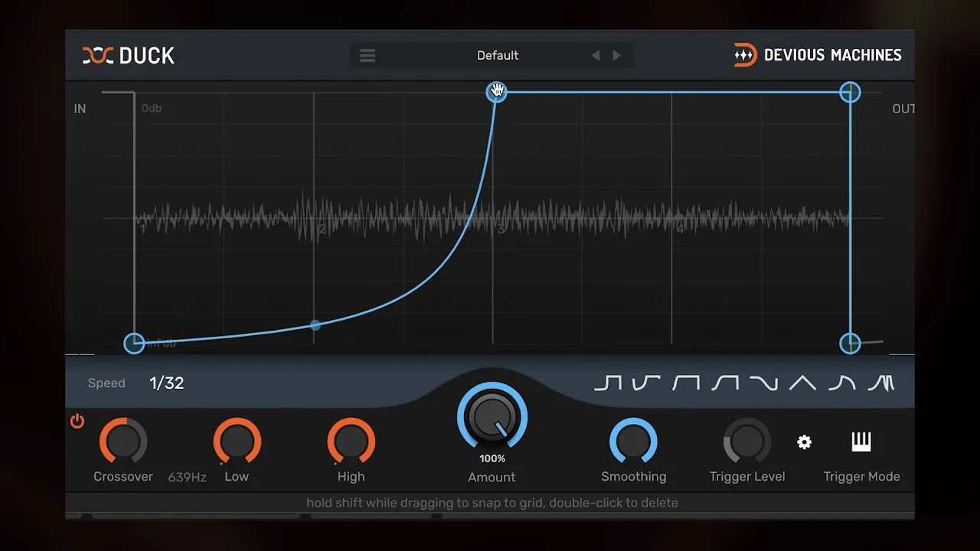
Task: Click the Crossover knob
Action: click(x=123, y=441)
